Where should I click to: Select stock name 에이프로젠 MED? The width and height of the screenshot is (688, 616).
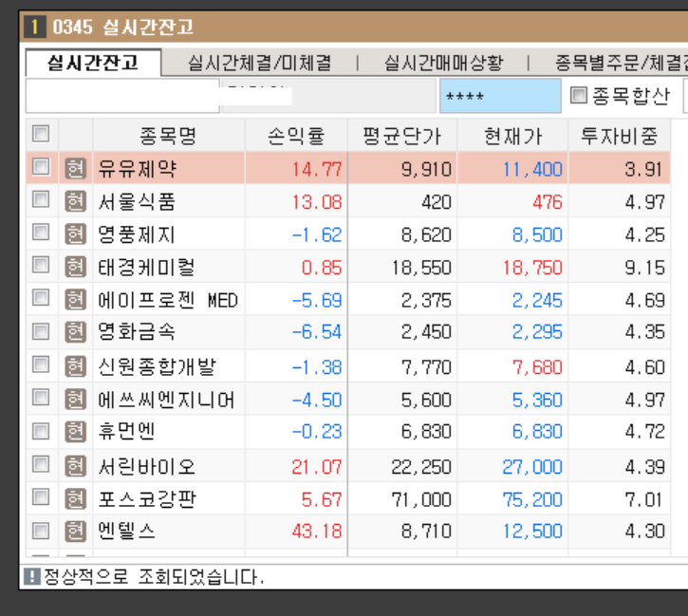click(168, 300)
